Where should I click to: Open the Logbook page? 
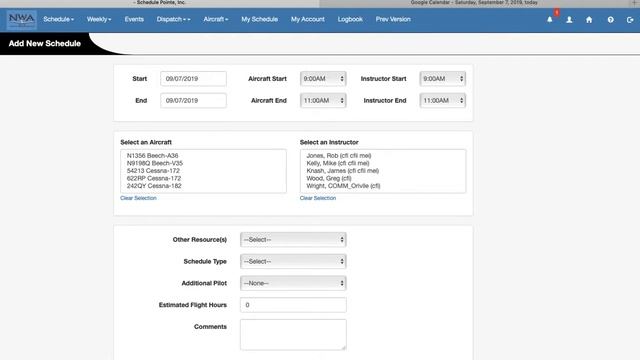350,19
